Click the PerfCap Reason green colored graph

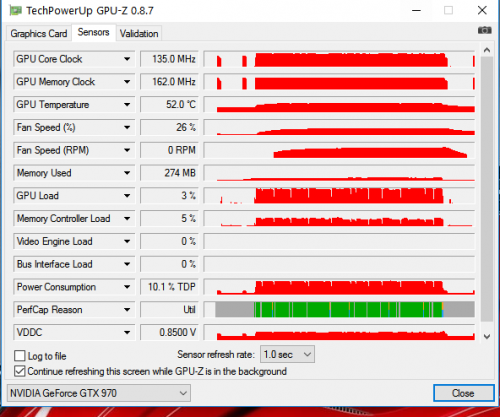pyautogui.click(x=339, y=310)
